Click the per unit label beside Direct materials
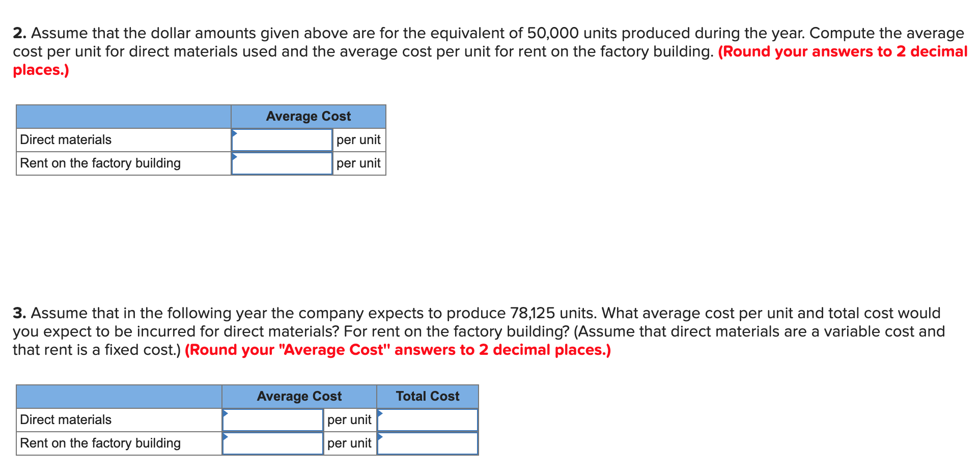 (x=358, y=139)
